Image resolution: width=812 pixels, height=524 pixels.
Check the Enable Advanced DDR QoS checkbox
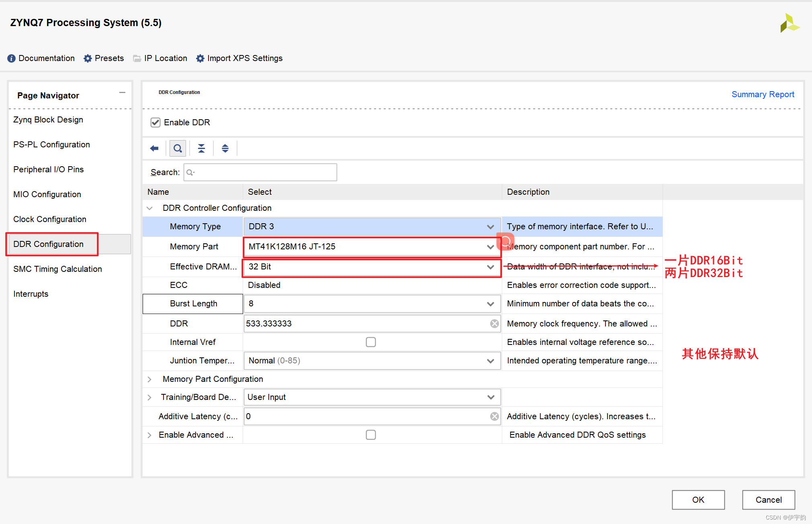371,435
